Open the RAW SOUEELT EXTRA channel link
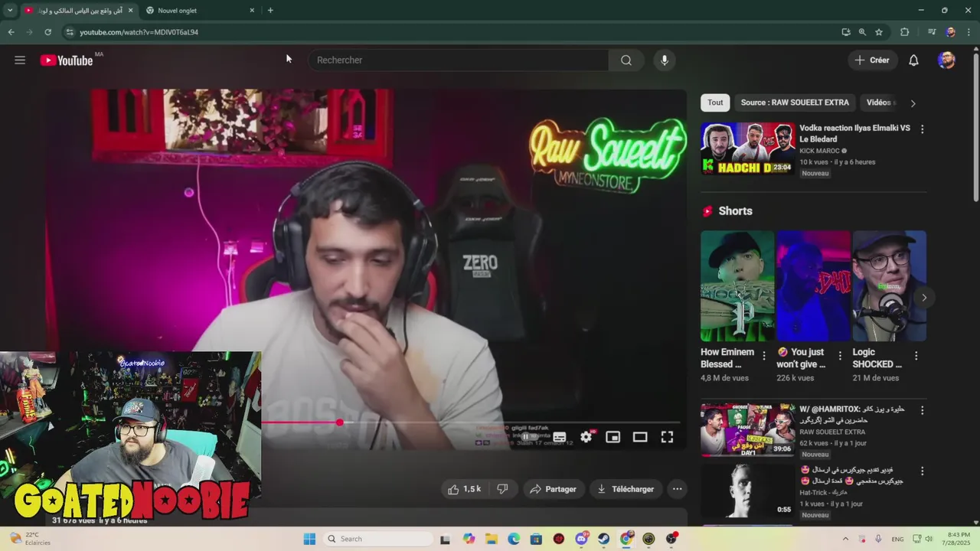Image resolution: width=980 pixels, height=551 pixels. click(832, 432)
